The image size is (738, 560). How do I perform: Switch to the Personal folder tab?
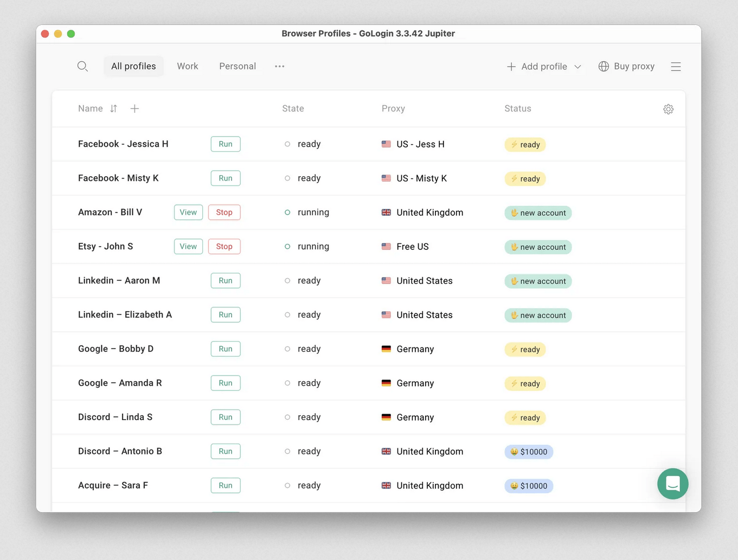[x=238, y=66]
